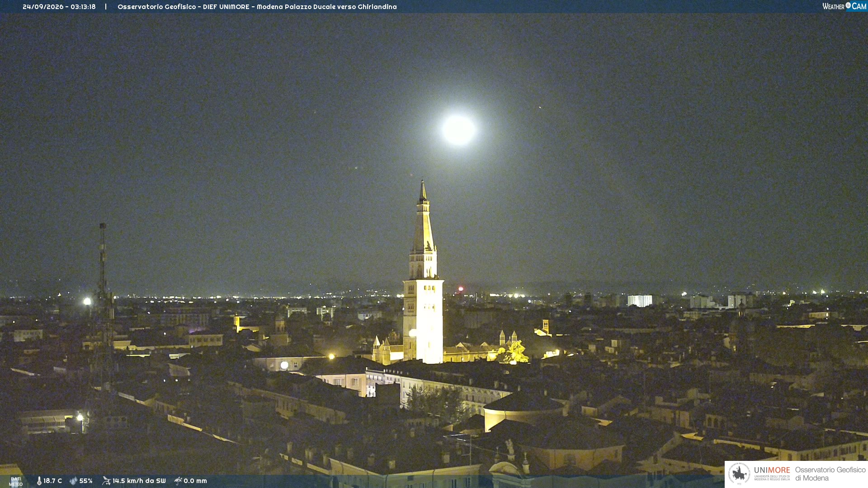The width and height of the screenshot is (868, 488).
Task: Click the lit white building on the horizon
Action: click(x=640, y=301)
